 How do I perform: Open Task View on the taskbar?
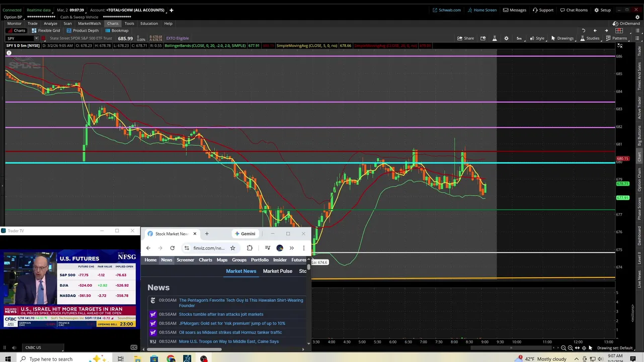(x=121, y=358)
